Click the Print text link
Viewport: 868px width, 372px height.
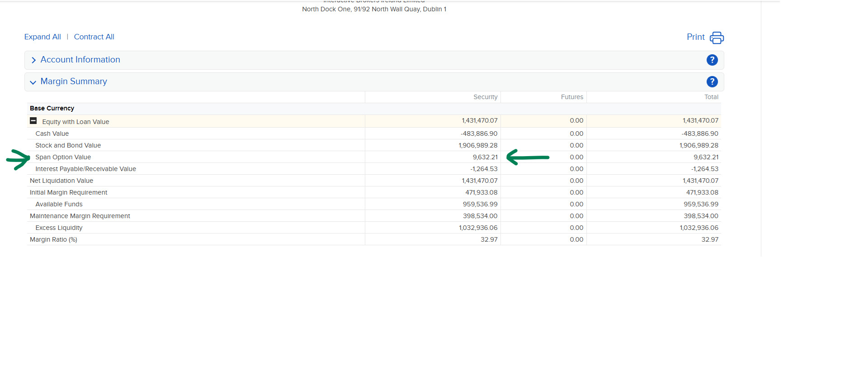tap(695, 37)
